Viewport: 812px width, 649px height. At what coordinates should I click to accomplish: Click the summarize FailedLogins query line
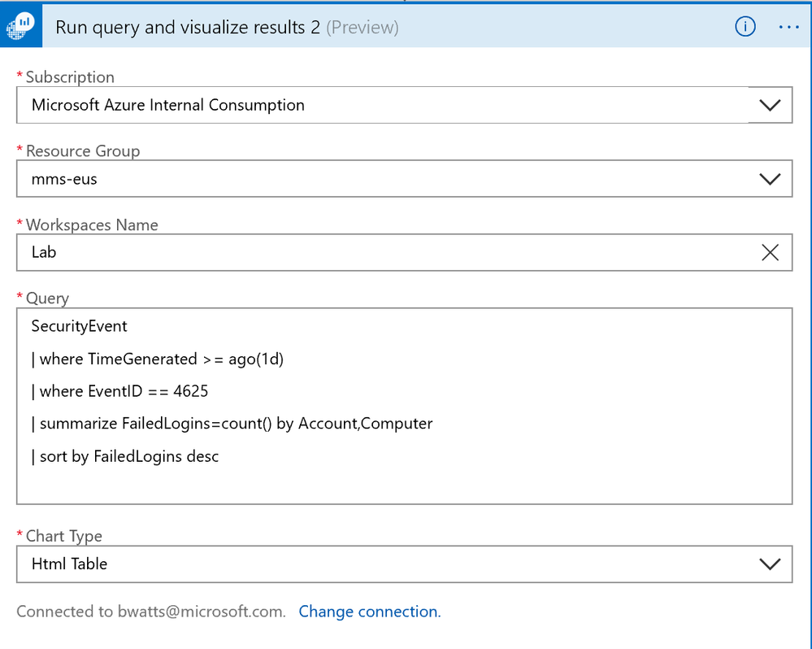coord(232,424)
